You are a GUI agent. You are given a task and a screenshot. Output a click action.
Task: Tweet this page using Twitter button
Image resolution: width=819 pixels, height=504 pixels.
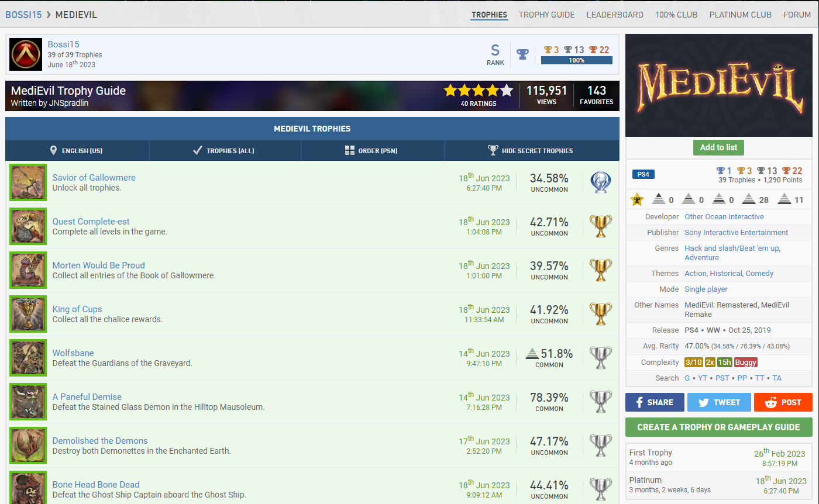(x=718, y=402)
